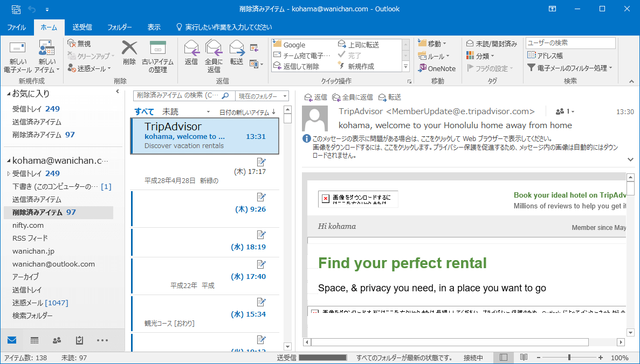Change sort order 日付の新しいアイテム
This screenshot has height=364, width=640.
[247, 112]
